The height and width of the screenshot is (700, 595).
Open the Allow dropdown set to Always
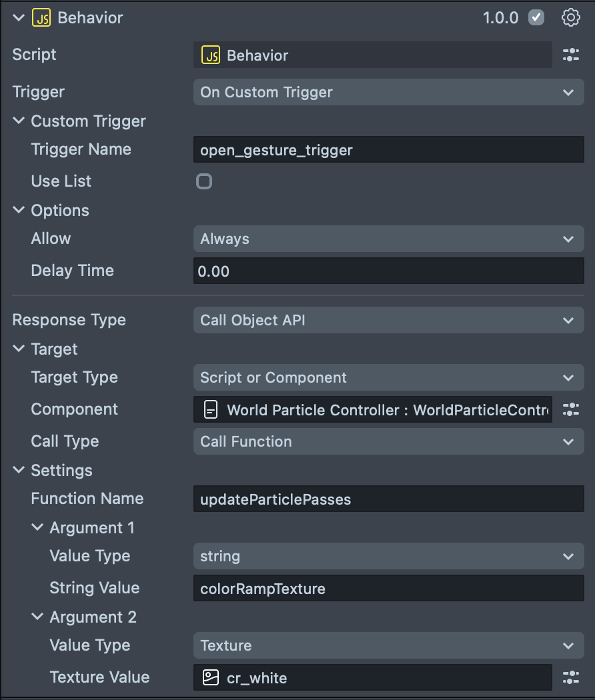pos(388,239)
